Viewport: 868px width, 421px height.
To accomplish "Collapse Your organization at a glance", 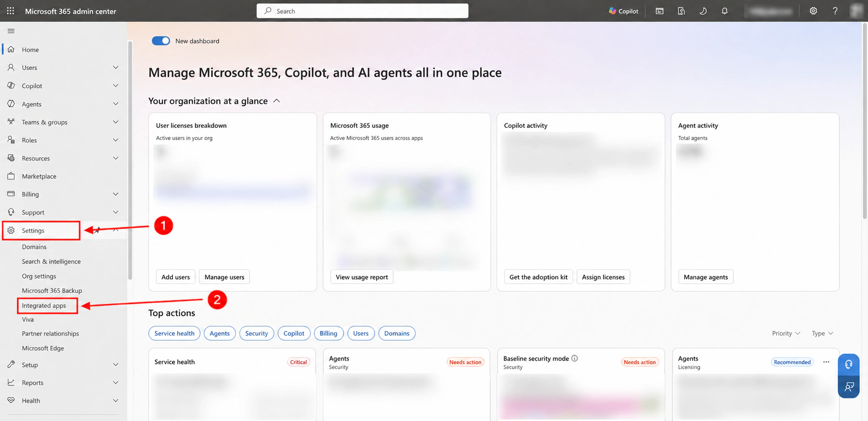I will (x=276, y=101).
